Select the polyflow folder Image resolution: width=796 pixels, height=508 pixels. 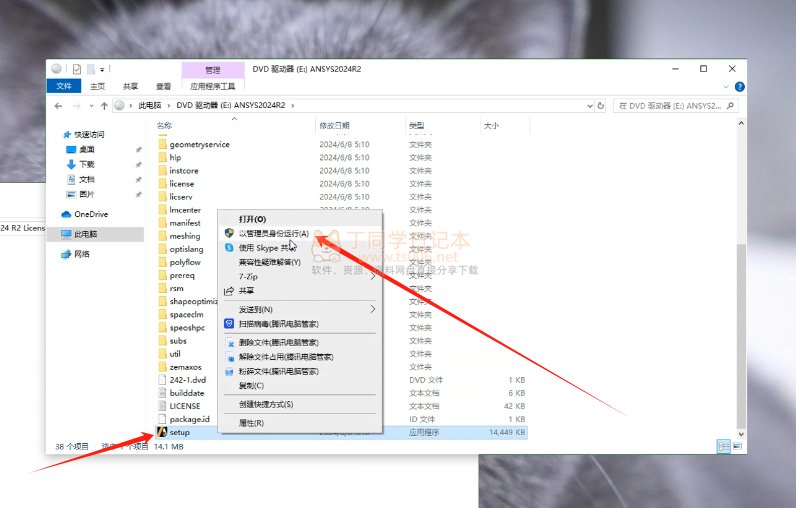click(x=185, y=262)
